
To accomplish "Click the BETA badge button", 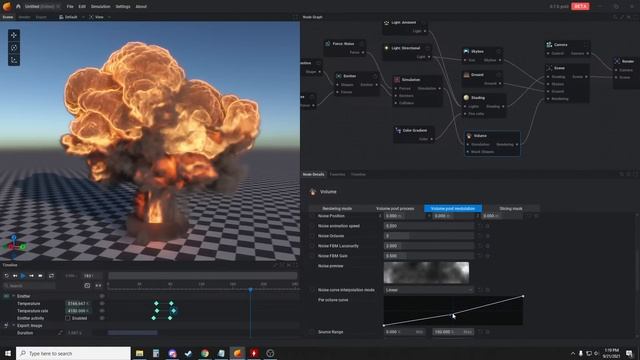I will (x=580, y=6).
